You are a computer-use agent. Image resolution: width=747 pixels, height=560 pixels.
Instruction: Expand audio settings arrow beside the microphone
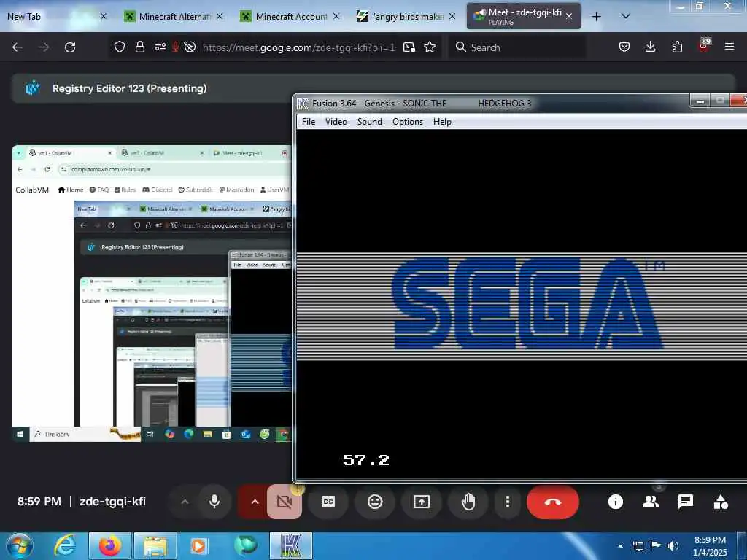pyautogui.click(x=185, y=502)
